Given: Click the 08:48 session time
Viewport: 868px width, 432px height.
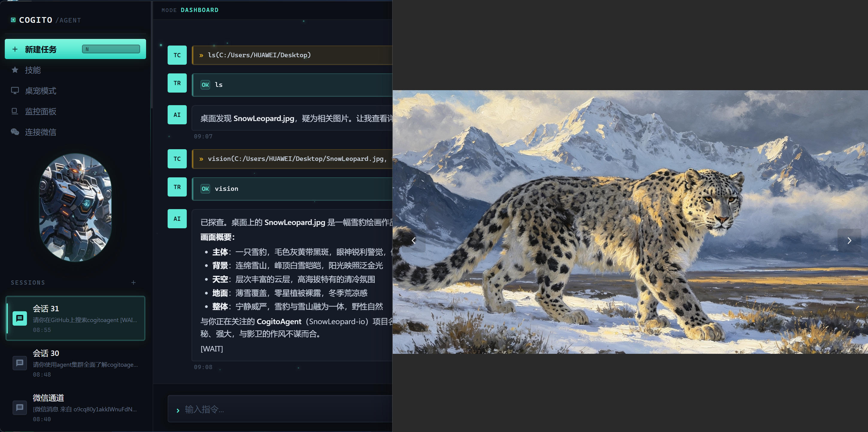Looking at the screenshot, I should tap(42, 374).
